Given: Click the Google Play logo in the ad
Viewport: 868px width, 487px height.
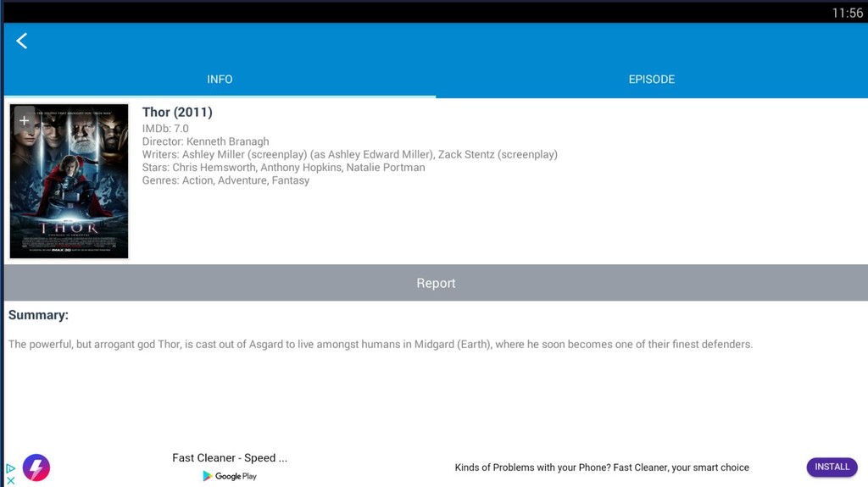Looking at the screenshot, I should 229,476.
